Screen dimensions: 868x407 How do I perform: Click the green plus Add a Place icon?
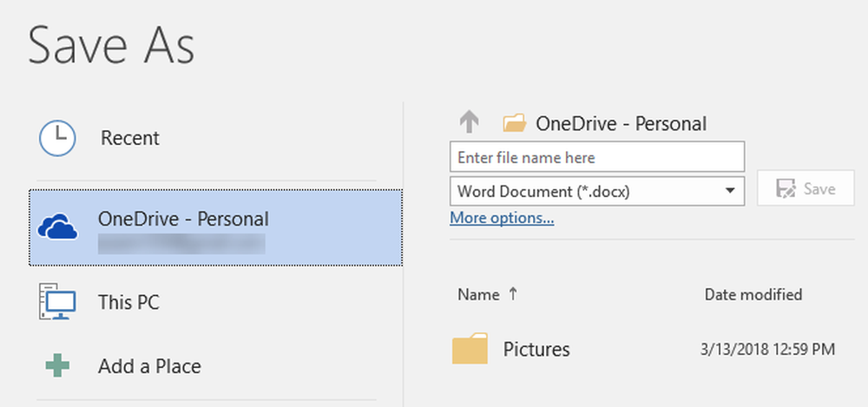[57, 366]
